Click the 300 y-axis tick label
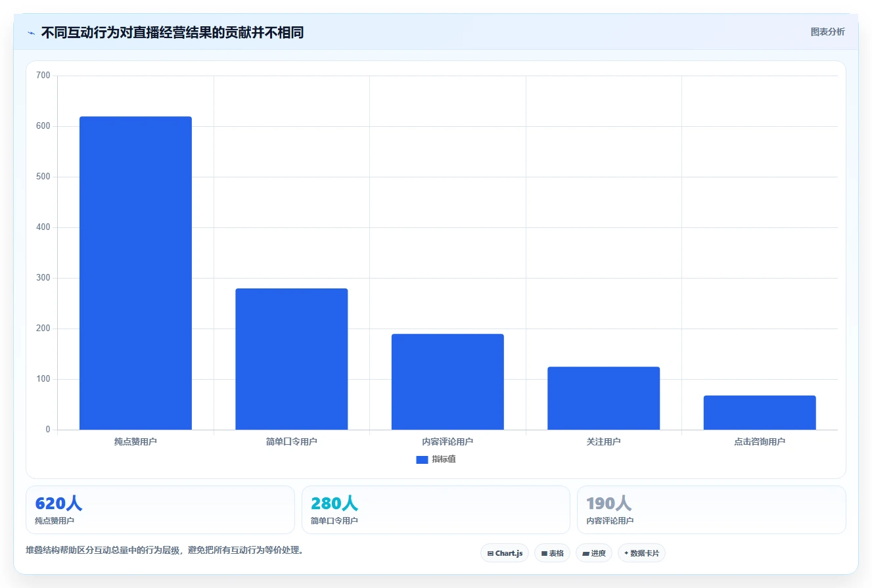The width and height of the screenshot is (872, 588). pos(43,278)
